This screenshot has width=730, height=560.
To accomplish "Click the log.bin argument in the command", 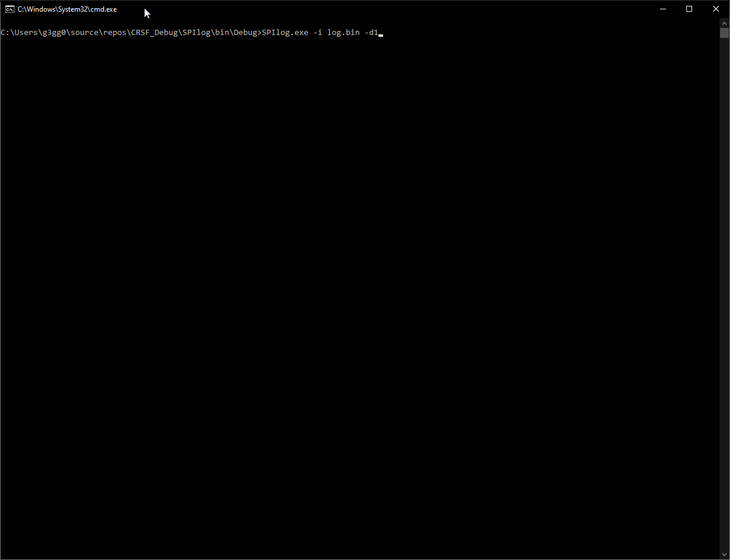I will coord(343,33).
